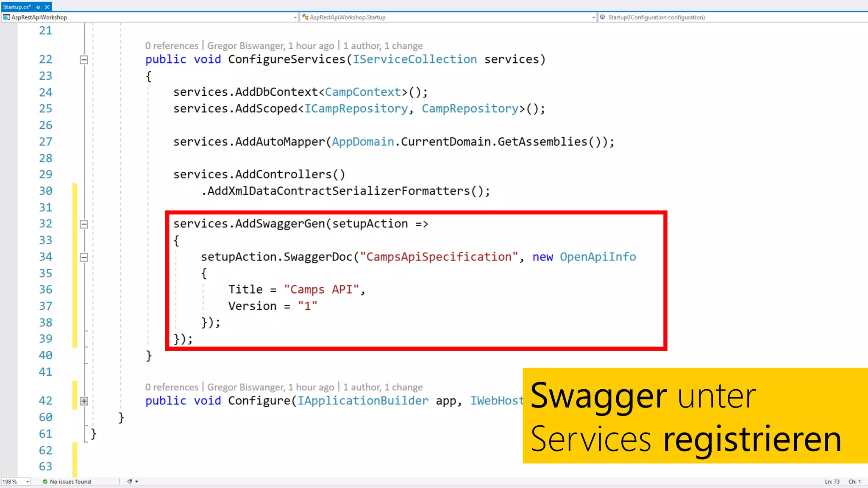
Task: Click 'ConfigureServices' method name on line 22
Action: (x=287, y=59)
